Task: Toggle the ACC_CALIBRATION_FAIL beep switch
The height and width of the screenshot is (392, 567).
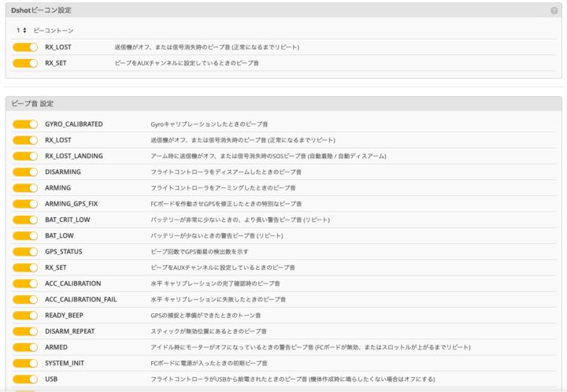Action: [x=25, y=299]
